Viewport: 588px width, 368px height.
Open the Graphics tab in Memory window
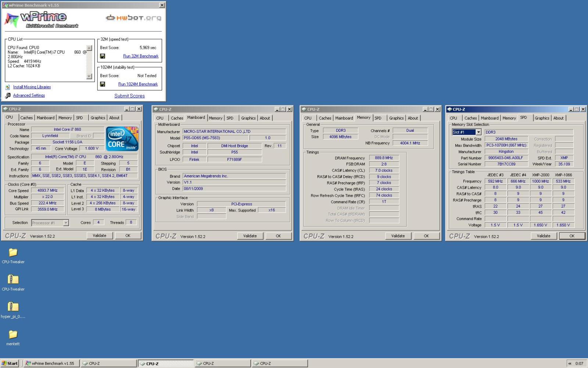coord(397,118)
